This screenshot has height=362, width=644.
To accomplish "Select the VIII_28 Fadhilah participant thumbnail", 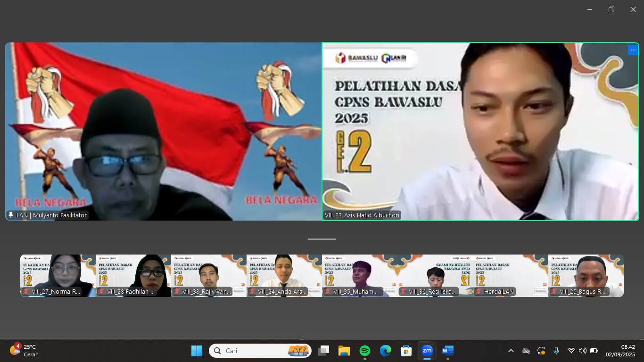I will tap(133, 275).
